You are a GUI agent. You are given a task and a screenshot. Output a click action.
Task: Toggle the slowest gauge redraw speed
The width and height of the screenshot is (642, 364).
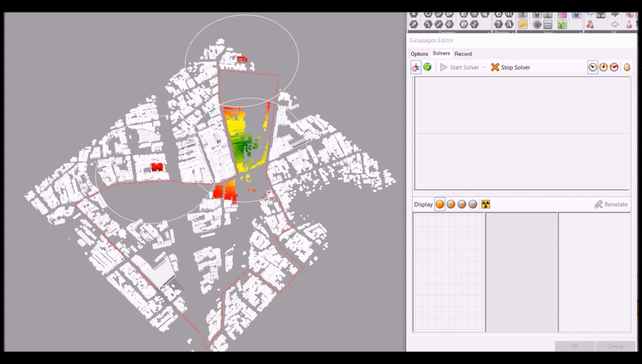[593, 67]
